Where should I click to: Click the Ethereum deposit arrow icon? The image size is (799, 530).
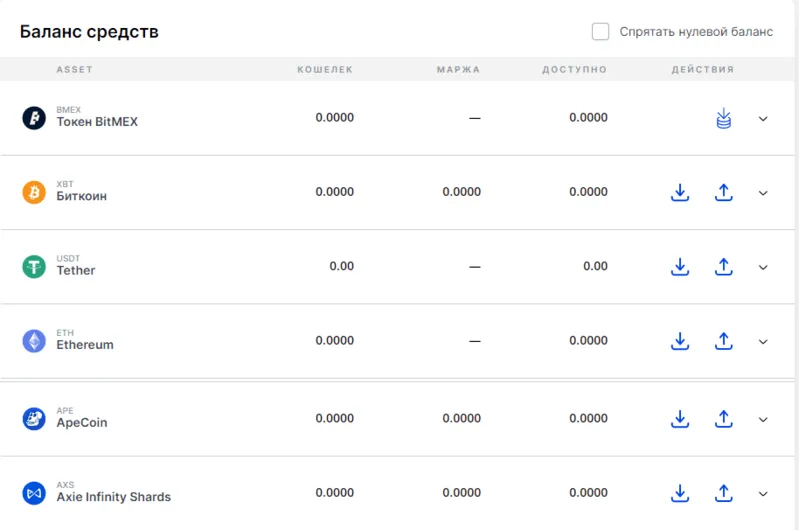click(x=680, y=341)
